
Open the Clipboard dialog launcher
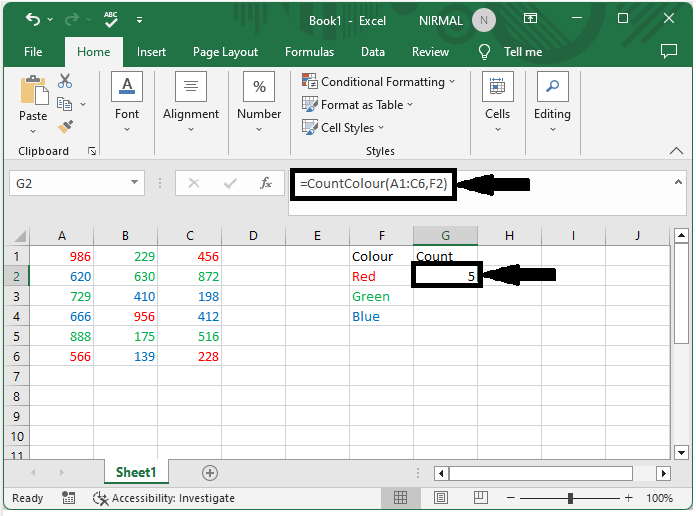92,151
